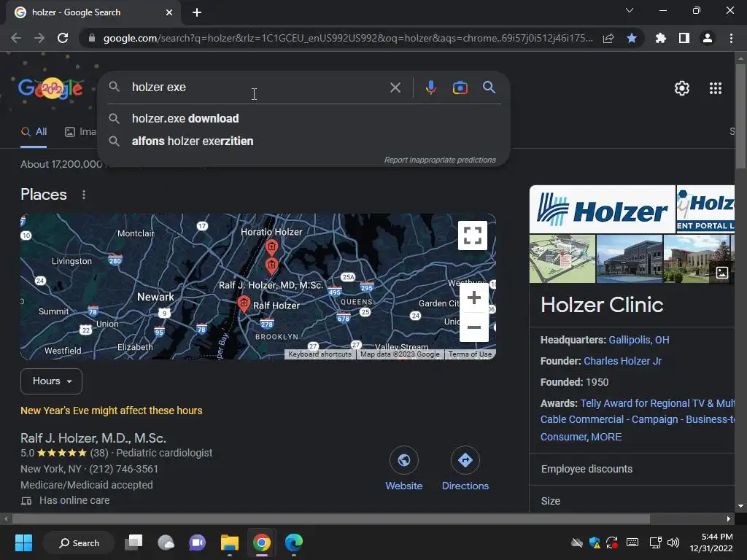Click the Chrome address bar URL
The image size is (747, 560).
pyautogui.click(x=348, y=38)
